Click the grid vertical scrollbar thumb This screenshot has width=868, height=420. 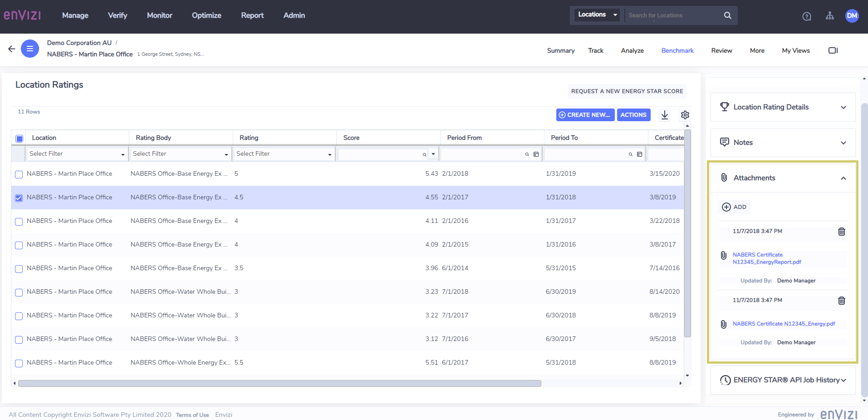click(x=687, y=233)
